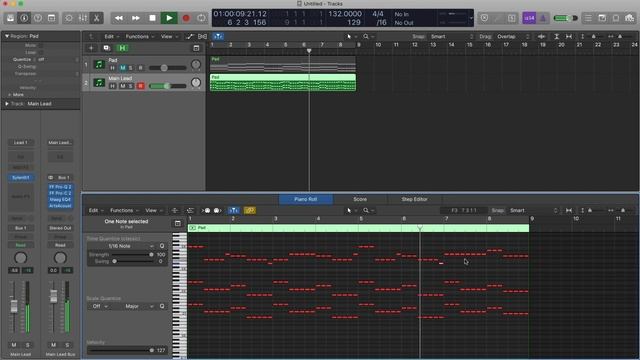Open the Mixer button in control bar
The height and width of the screenshot is (360, 640).
(x=83, y=18)
